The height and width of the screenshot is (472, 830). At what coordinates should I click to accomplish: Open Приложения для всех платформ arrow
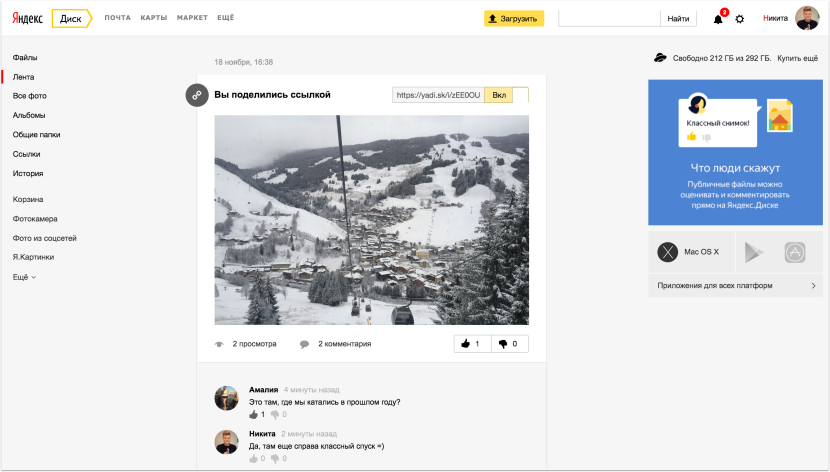813,285
